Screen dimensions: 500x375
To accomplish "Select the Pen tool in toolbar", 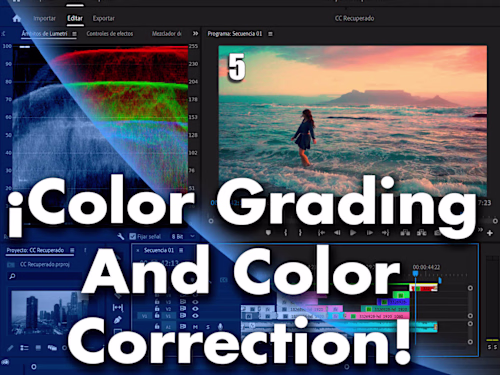I will tap(117, 320).
